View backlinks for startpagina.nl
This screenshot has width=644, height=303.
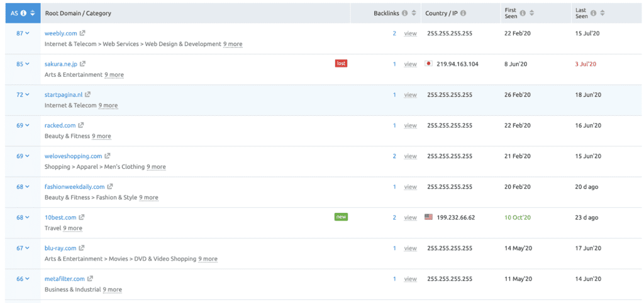(x=410, y=94)
